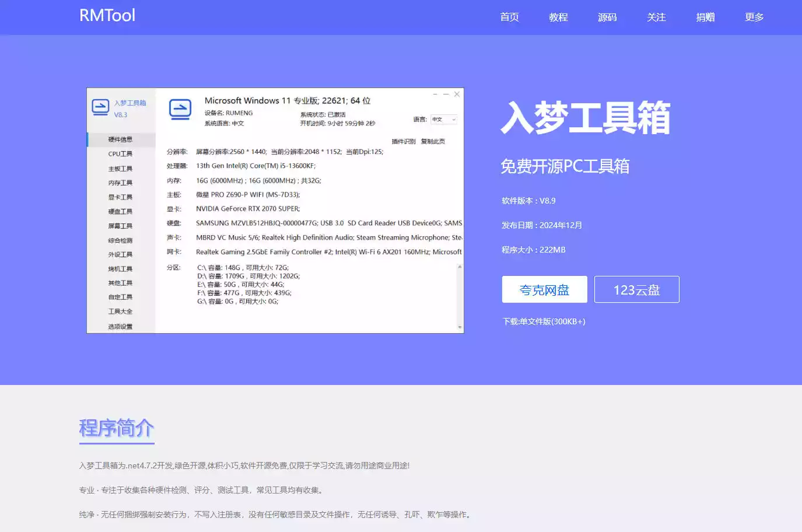Click the 处理器 13th Gen Intel i5-13600KF row
Screen dimensions: 802x532
point(241,166)
